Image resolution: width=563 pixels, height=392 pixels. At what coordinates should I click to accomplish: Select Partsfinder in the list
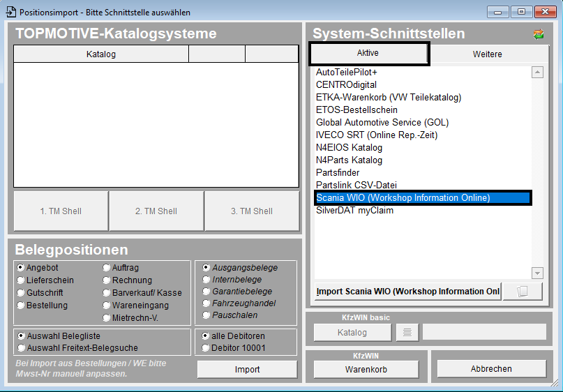pyautogui.click(x=423, y=173)
